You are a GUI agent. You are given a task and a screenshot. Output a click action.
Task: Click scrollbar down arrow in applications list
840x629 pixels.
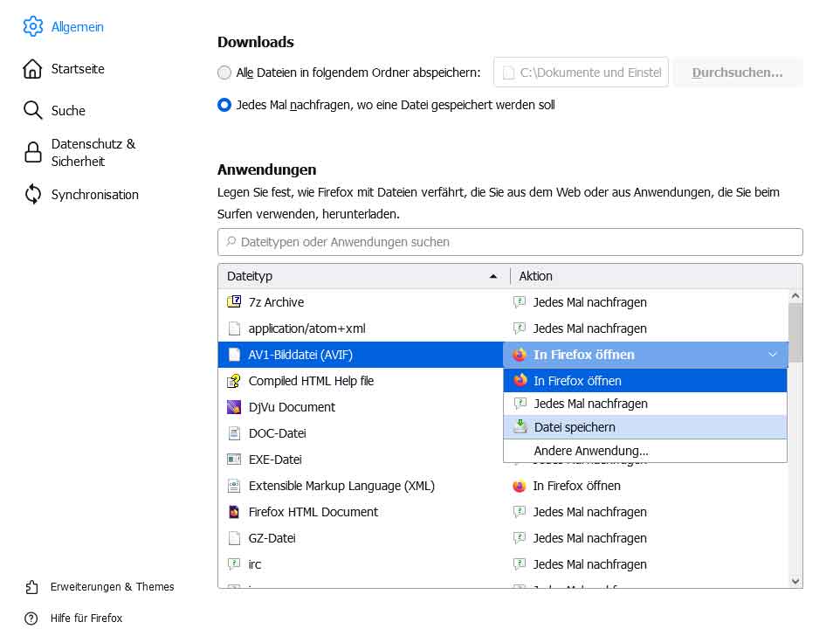[x=795, y=581]
